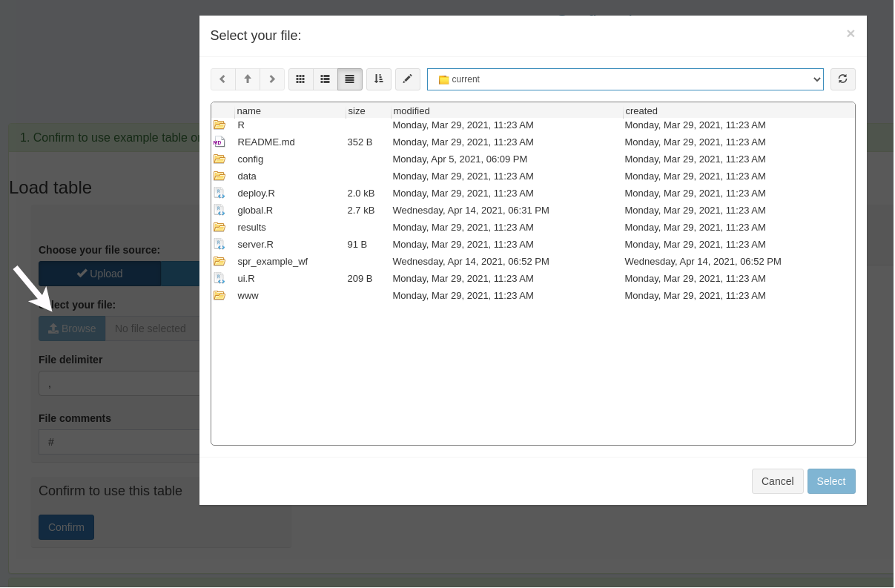Click the data folder icon

[219, 176]
